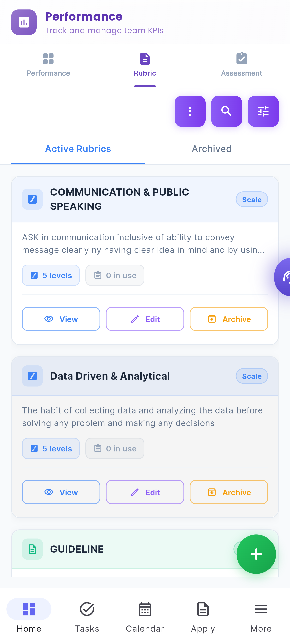Click the Performance app logo icon
Screen dimensions: 290x644
(x=24, y=22)
